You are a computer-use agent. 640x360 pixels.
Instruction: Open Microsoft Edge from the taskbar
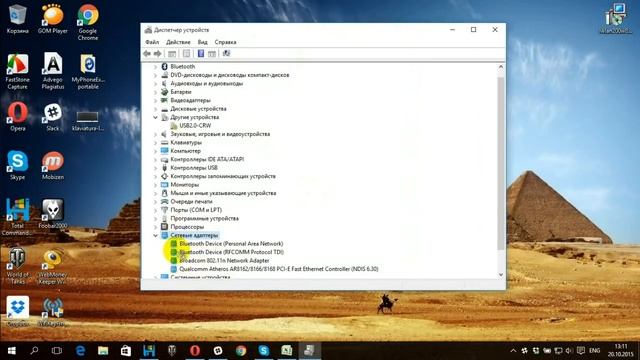pos(80,351)
